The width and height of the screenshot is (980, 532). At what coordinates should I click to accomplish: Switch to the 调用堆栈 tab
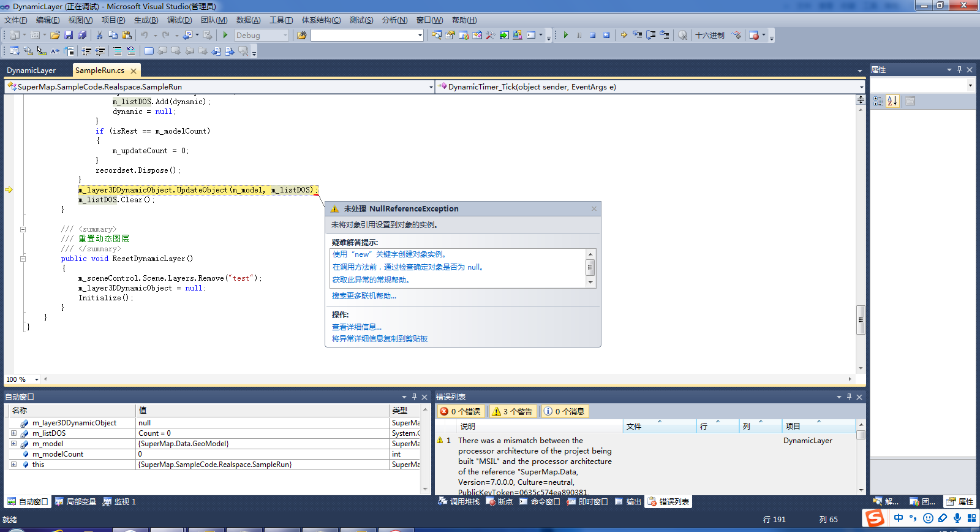[459, 502]
